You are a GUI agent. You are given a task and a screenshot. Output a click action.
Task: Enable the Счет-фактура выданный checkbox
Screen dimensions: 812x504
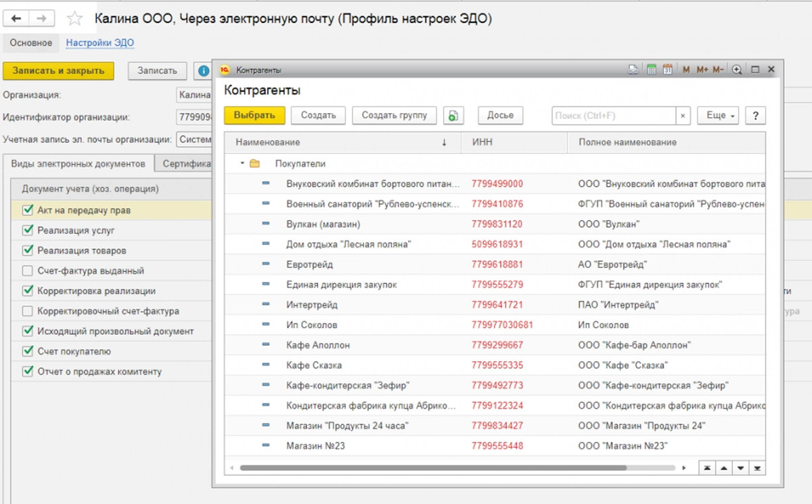pos(28,271)
